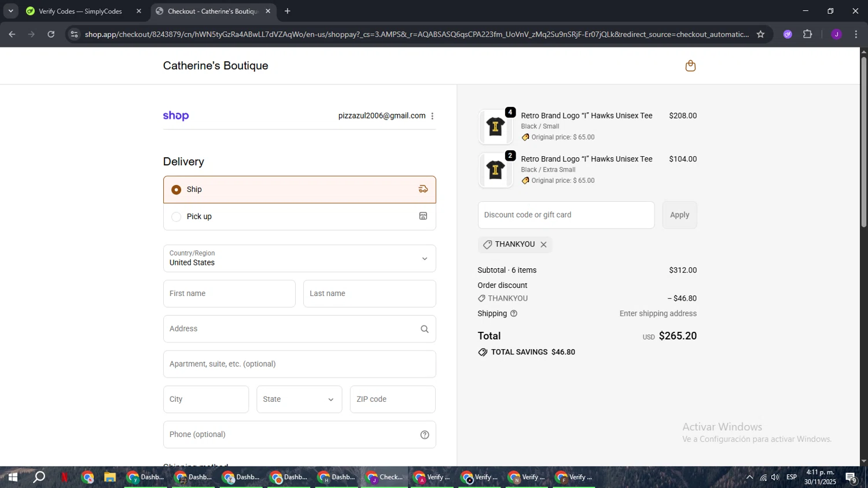Open shipping info question mark icon
Image resolution: width=868 pixels, height=488 pixels.
(513, 313)
